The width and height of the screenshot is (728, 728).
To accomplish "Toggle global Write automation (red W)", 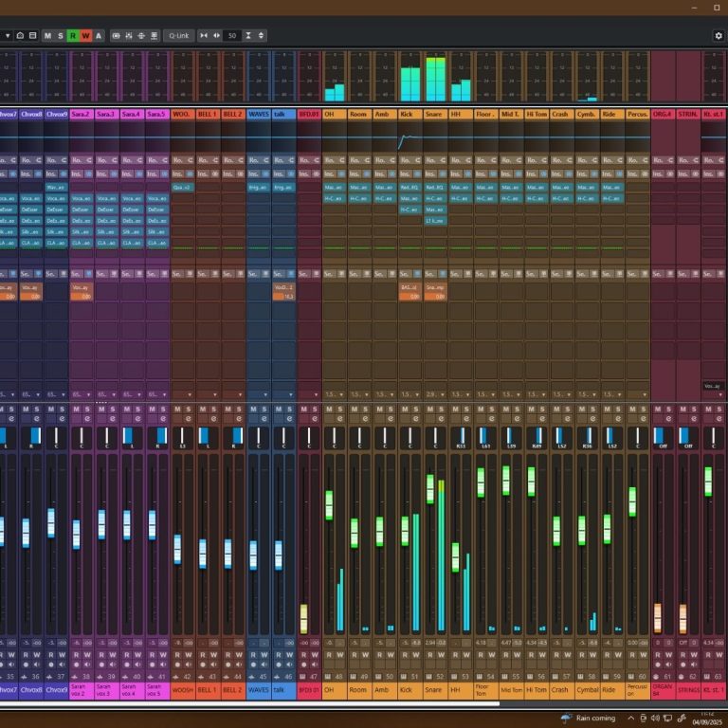I will (86, 35).
